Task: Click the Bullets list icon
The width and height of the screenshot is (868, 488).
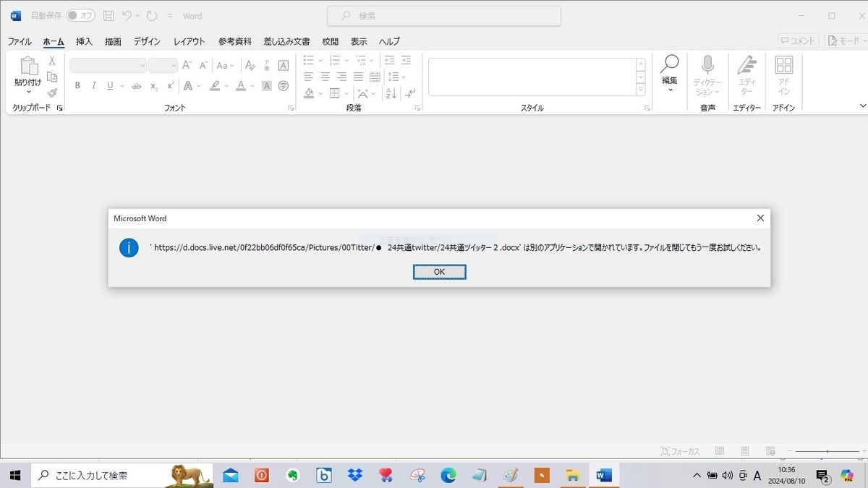Action: [x=309, y=60]
